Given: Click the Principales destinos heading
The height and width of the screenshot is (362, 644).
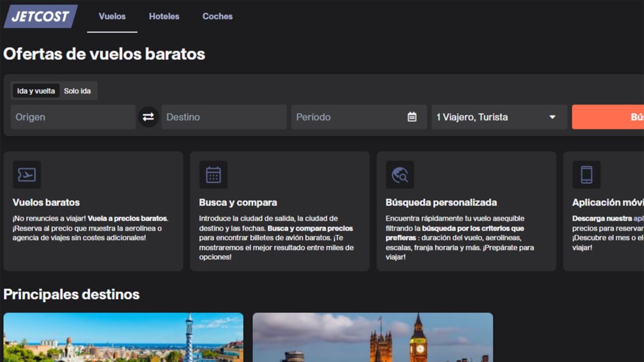Looking at the screenshot, I should pyautogui.click(x=71, y=294).
